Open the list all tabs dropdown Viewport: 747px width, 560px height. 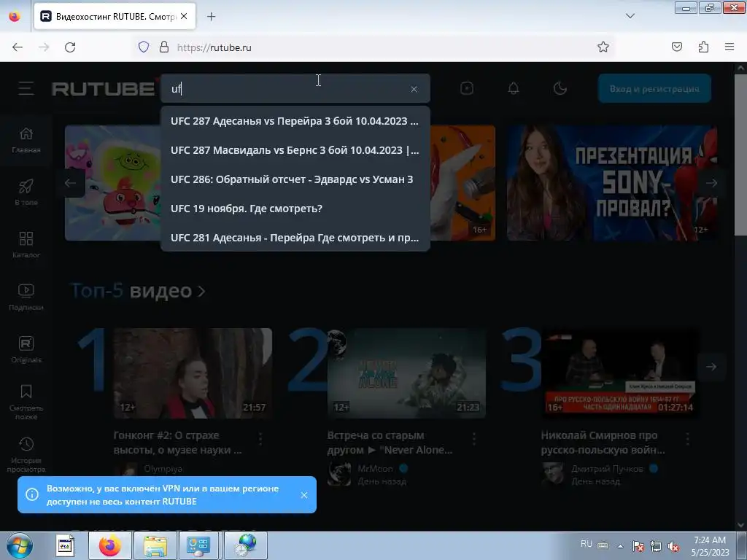(x=630, y=16)
